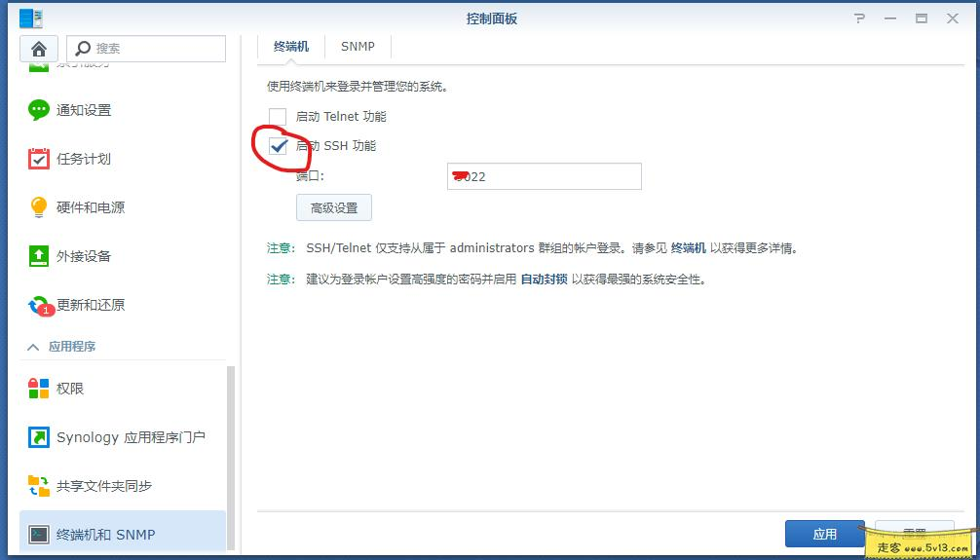Collapse the 应用程序 section chevron
Viewport: 980px width, 560px height.
[x=33, y=347]
